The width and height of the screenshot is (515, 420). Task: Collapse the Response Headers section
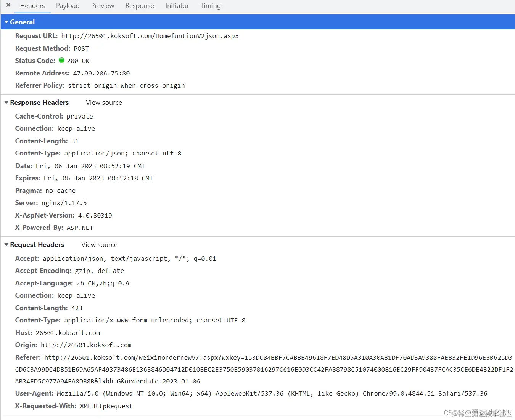pos(6,103)
